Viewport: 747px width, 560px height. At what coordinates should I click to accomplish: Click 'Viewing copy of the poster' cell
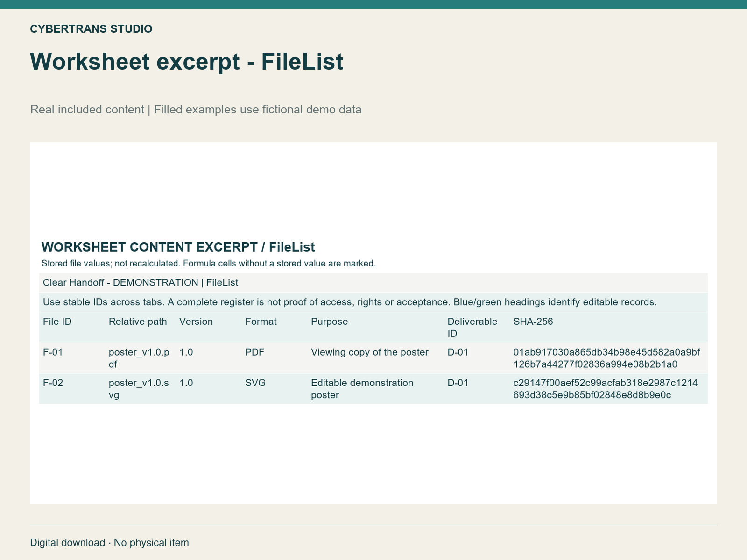pos(370,352)
